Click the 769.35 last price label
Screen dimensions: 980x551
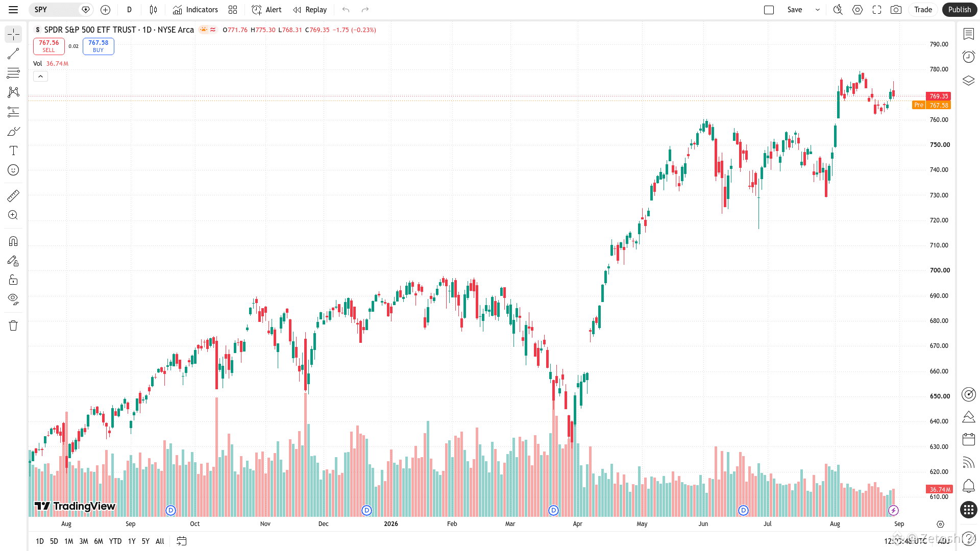pos(938,96)
